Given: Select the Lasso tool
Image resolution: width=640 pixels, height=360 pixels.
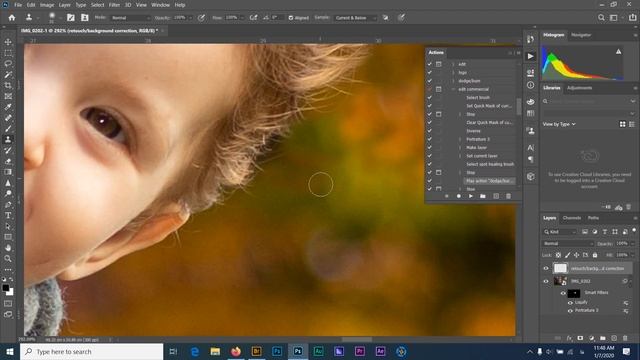Looking at the screenshot, I should pos(8,64).
